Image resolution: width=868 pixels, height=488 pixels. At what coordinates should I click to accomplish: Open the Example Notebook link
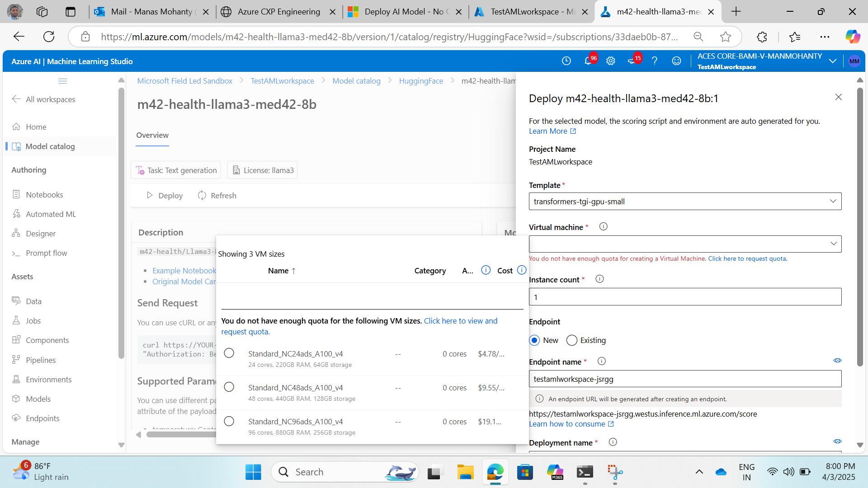[x=184, y=271]
